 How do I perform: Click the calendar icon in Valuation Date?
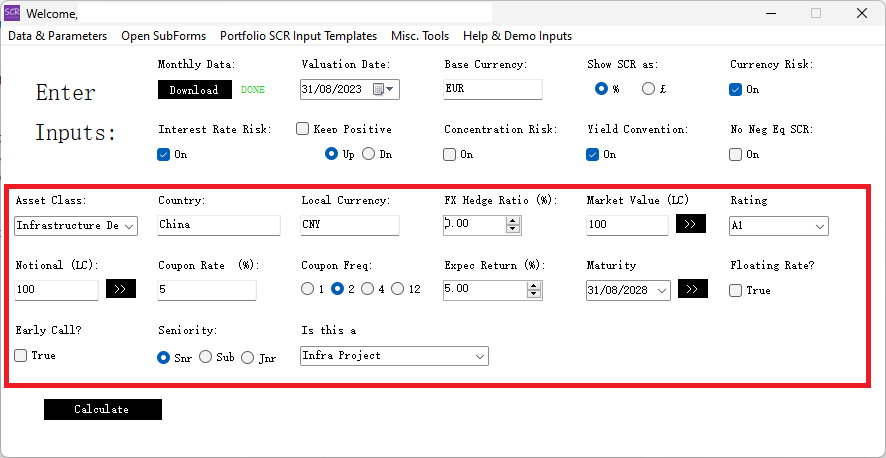(x=379, y=89)
